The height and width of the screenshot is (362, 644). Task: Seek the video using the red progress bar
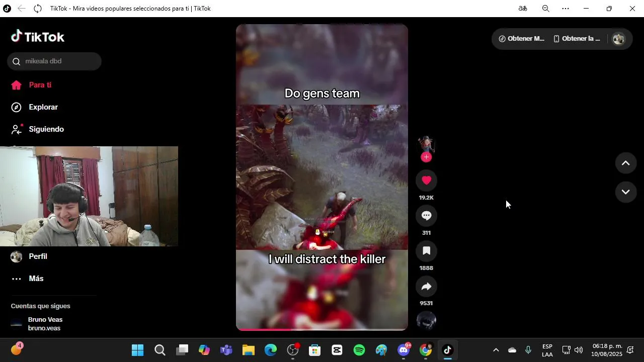pyautogui.click(x=322, y=329)
